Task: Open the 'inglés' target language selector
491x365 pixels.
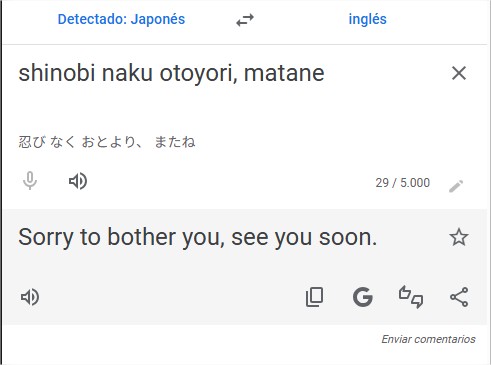Action: [367, 19]
